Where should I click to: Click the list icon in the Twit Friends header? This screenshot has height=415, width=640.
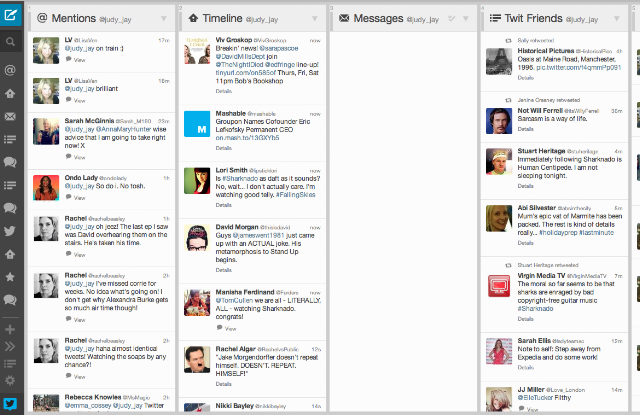(495, 18)
